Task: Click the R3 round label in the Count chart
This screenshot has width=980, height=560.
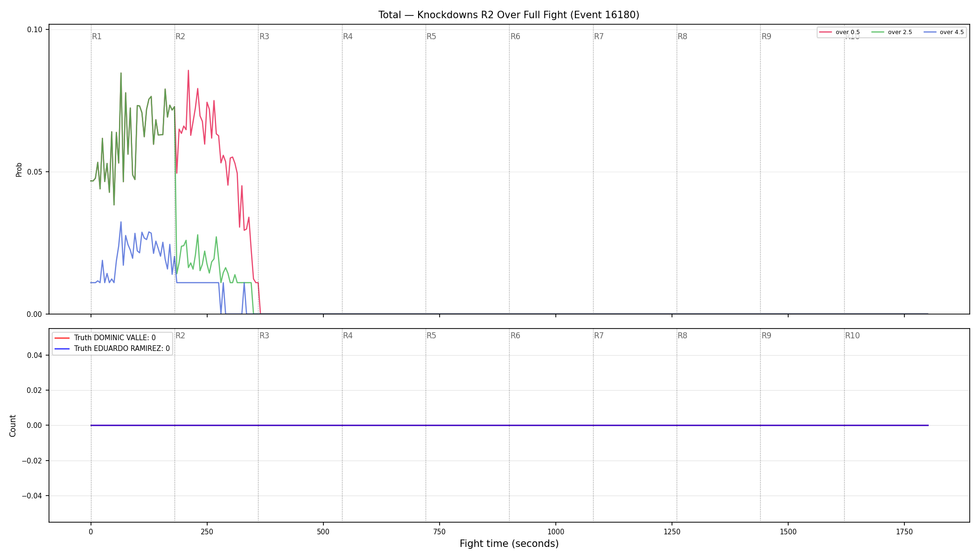Action: tap(264, 336)
